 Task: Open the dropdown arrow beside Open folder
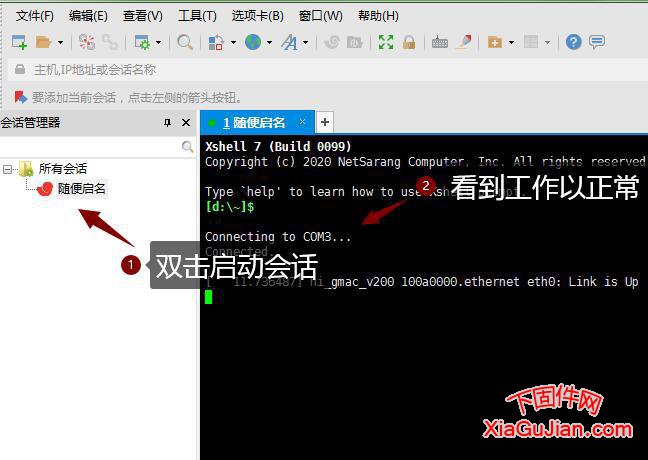pyautogui.click(x=60, y=43)
